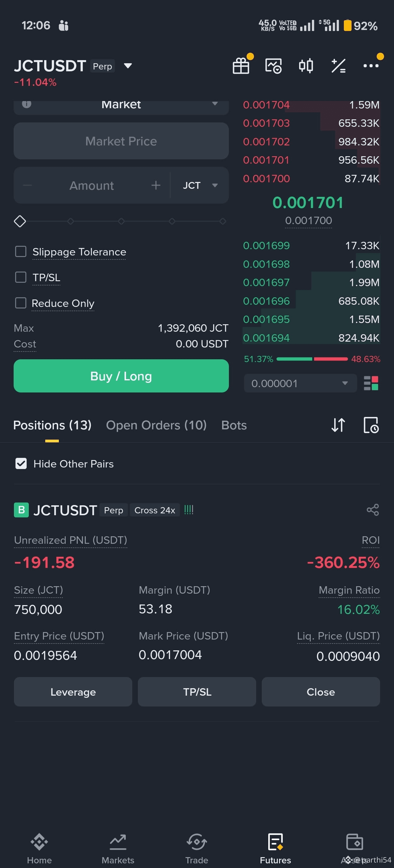Image resolution: width=394 pixels, height=868 pixels.
Task: Expand the 0.000001 price precision dropdown
Action: click(300, 383)
